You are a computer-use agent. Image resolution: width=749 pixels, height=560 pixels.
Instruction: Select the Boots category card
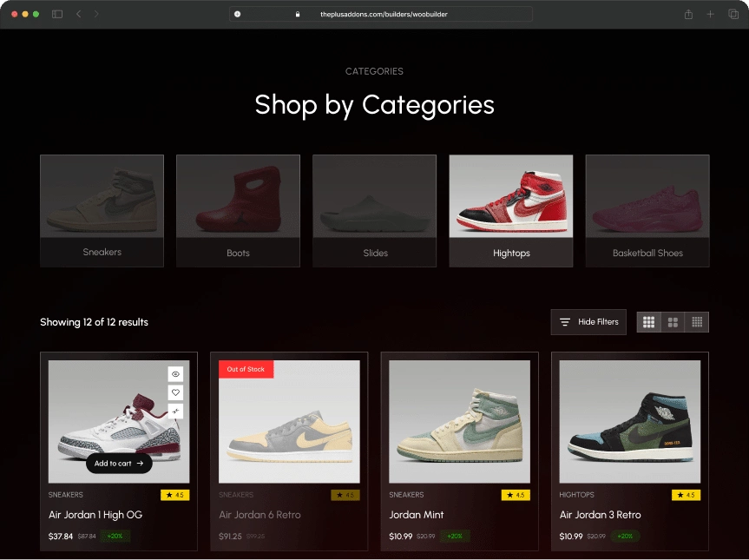238,211
